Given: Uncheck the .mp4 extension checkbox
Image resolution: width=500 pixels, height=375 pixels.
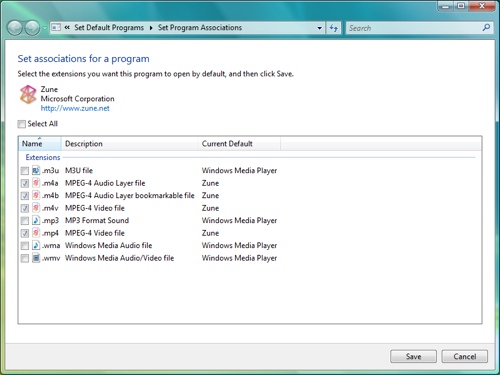Looking at the screenshot, I should click(x=25, y=233).
